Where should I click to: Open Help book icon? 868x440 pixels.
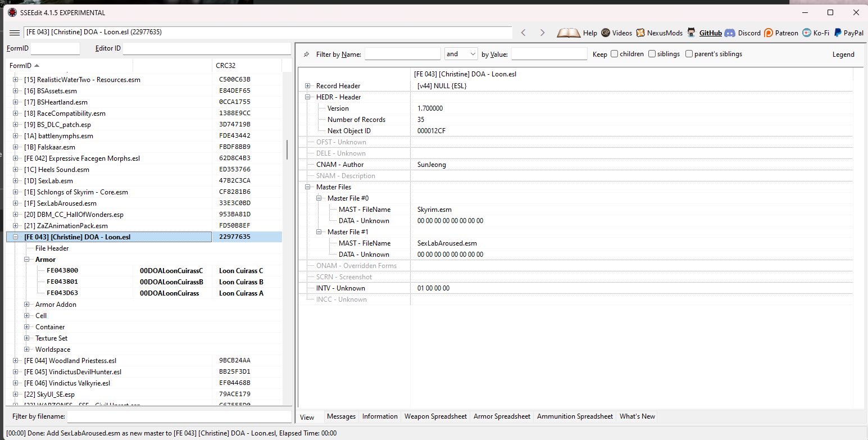[x=569, y=33]
